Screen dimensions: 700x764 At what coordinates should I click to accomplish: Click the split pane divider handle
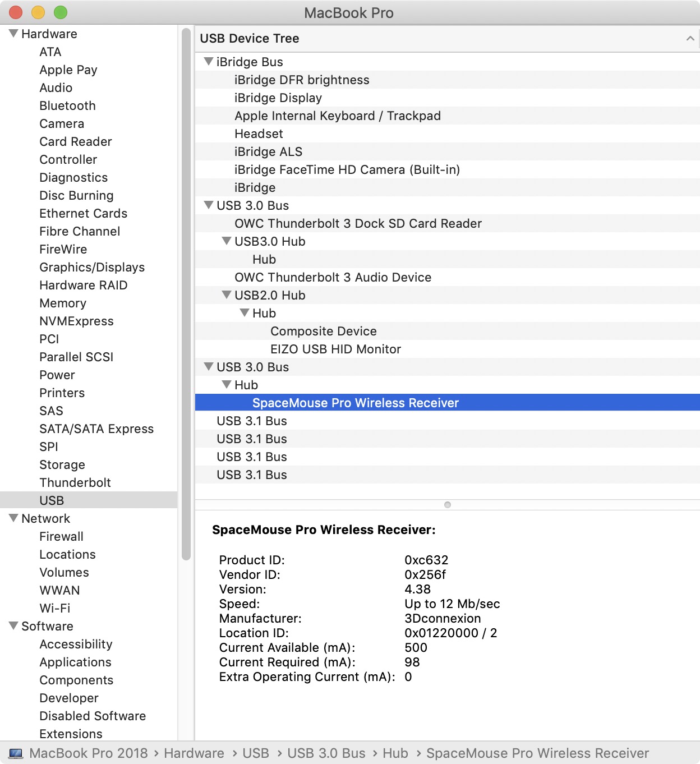tap(447, 505)
